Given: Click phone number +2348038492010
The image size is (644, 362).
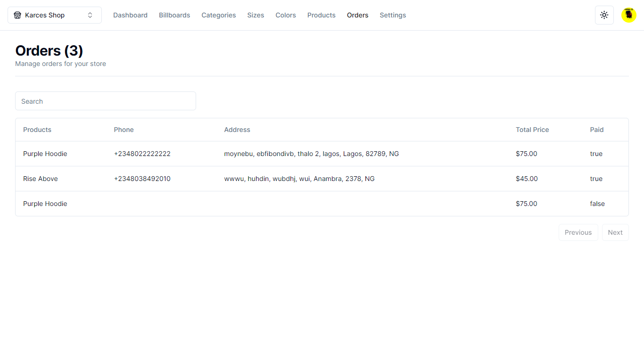Looking at the screenshot, I should pos(142,179).
